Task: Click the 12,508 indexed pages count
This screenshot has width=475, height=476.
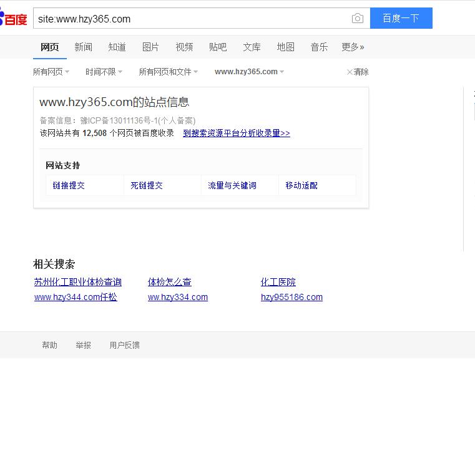Action: [94, 133]
